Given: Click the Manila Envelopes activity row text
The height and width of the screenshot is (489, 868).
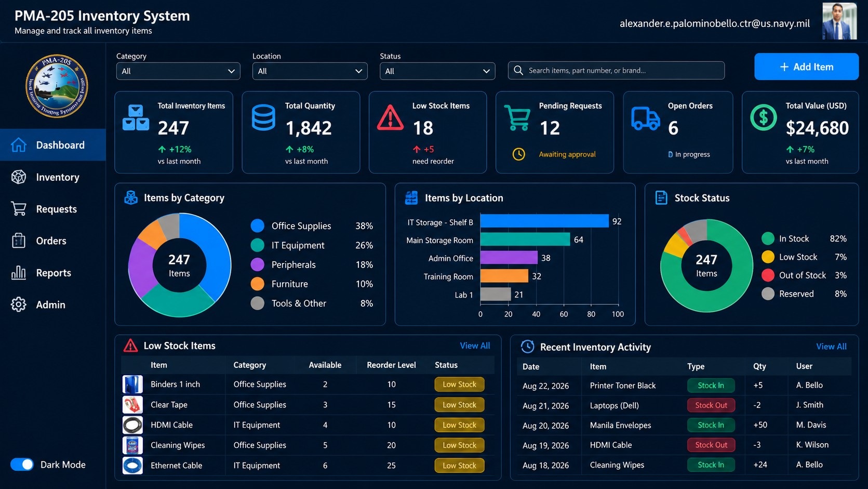Looking at the screenshot, I should pos(620,425).
